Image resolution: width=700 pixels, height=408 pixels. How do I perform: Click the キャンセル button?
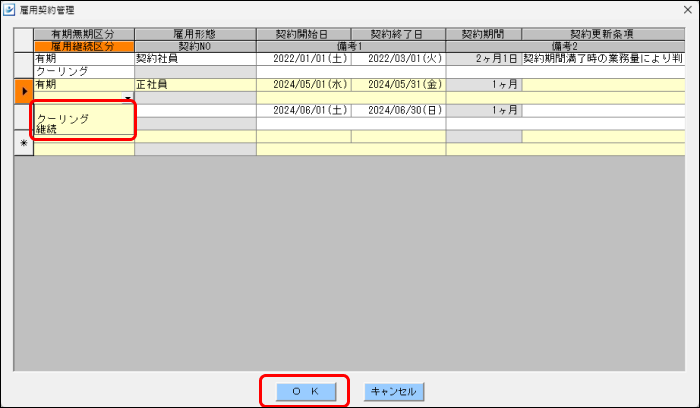393,391
